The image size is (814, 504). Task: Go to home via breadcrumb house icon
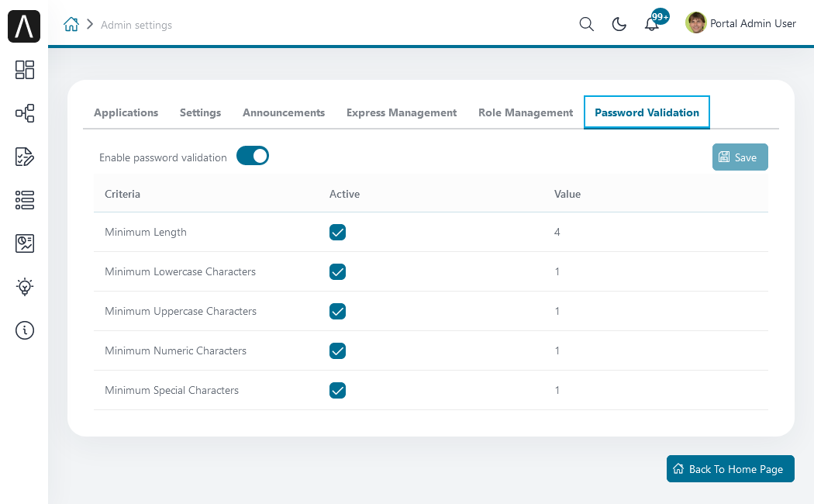click(x=71, y=24)
